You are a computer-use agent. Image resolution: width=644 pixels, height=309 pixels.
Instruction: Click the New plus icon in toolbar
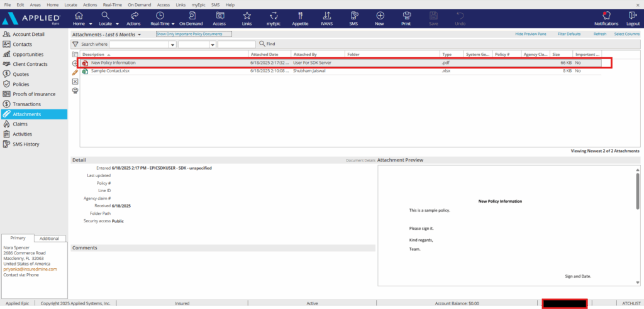[380, 16]
